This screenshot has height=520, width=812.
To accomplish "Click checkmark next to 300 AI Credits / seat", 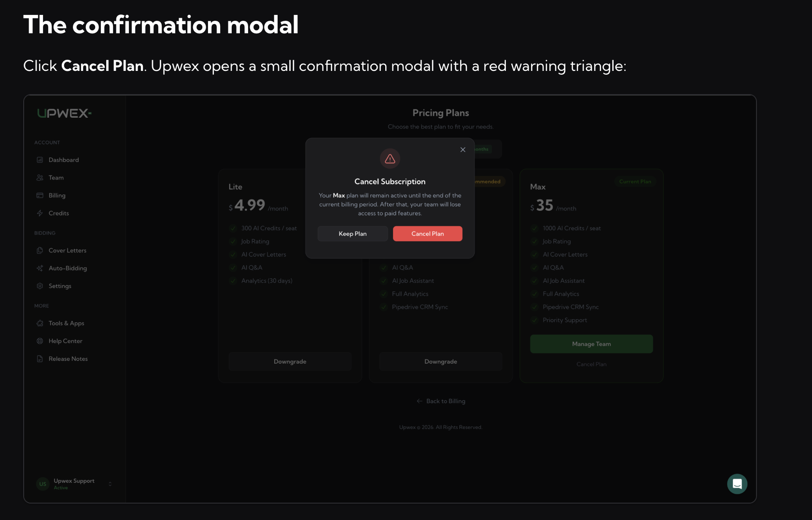I will pos(233,228).
